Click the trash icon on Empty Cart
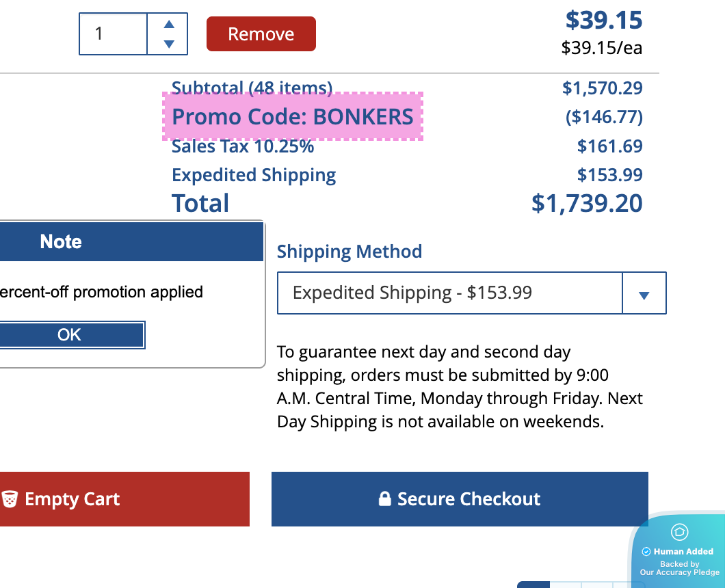Image resolution: width=725 pixels, height=588 pixels. [x=10, y=499]
